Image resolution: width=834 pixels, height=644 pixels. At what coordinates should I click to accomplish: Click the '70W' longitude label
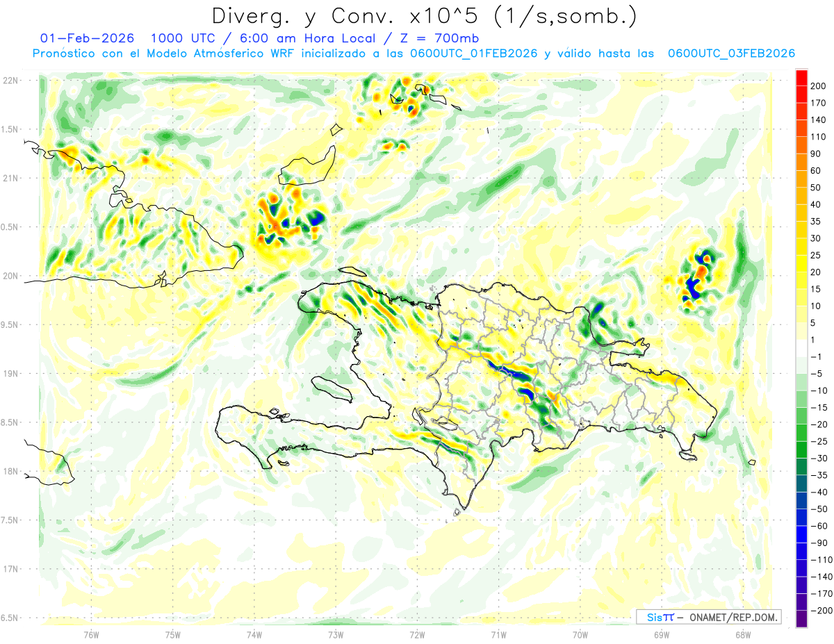click(x=580, y=634)
